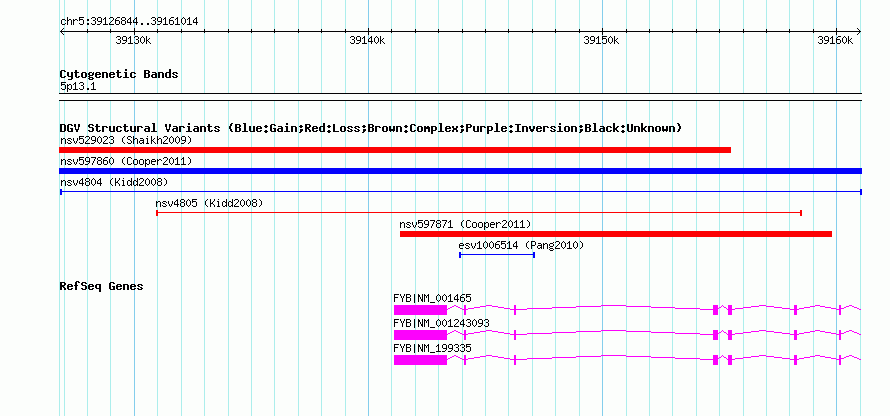Click the chr5:39126844..39161014 coordinate label
This screenshot has height=416, width=890.
coord(129,22)
